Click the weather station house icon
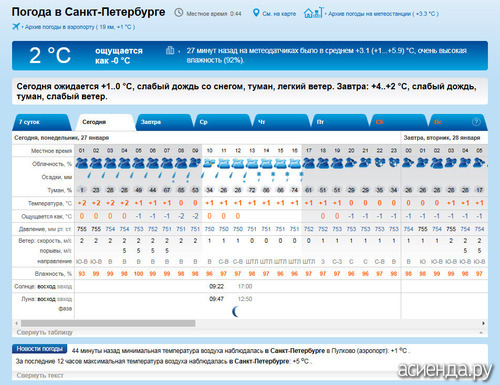Viewport: 500px width, 385px height. 313,13
